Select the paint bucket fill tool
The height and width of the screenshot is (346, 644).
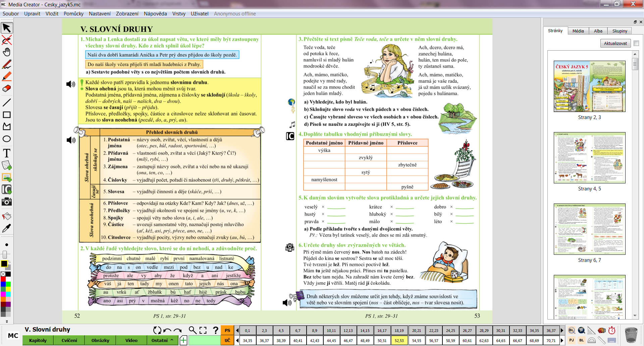[7, 216]
